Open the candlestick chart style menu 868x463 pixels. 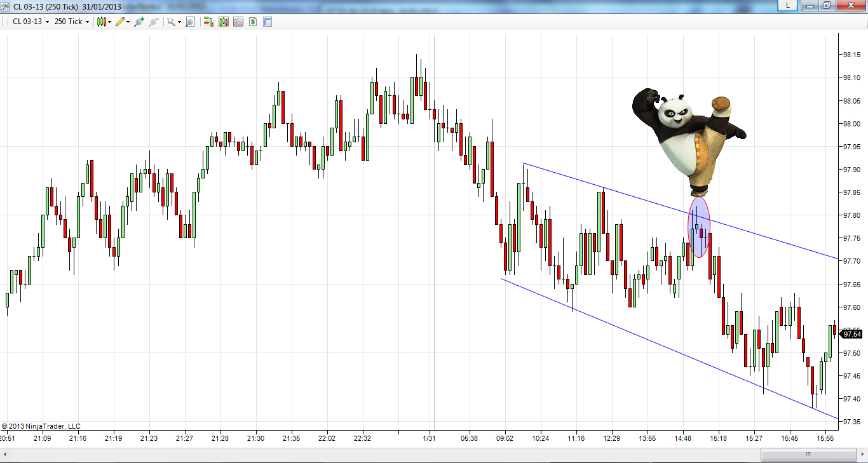click(x=104, y=22)
